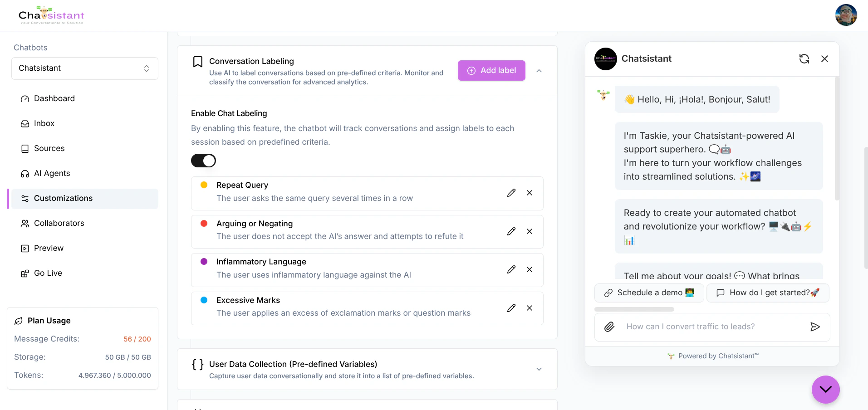The width and height of the screenshot is (868, 410).
Task: Delete the Inflammatory Language label
Action: coord(530,269)
